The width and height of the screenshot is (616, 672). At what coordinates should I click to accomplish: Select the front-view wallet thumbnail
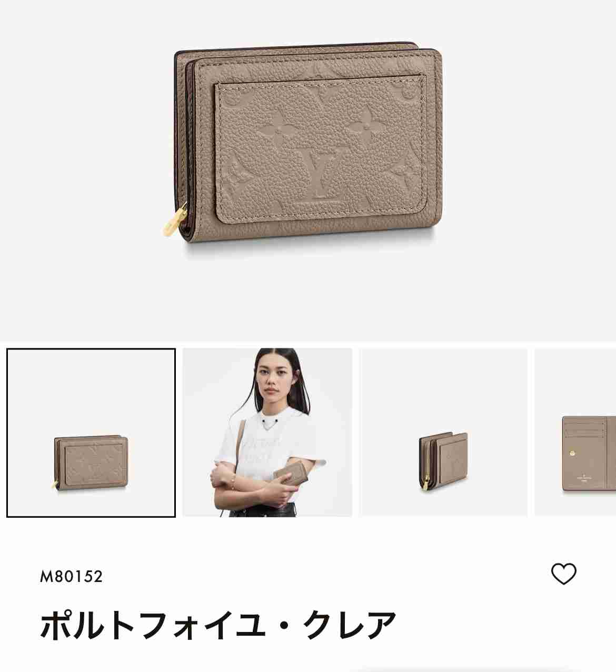[91, 433]
